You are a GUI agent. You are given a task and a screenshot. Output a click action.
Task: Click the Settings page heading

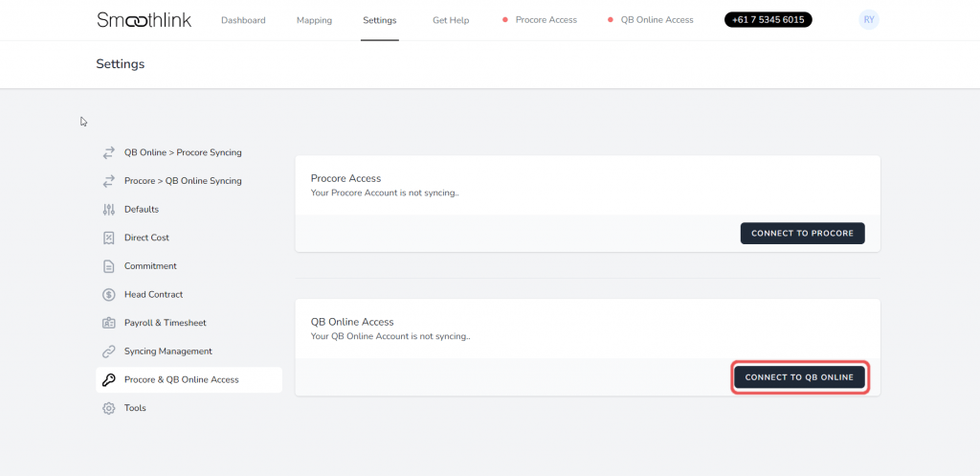point(120,64)
